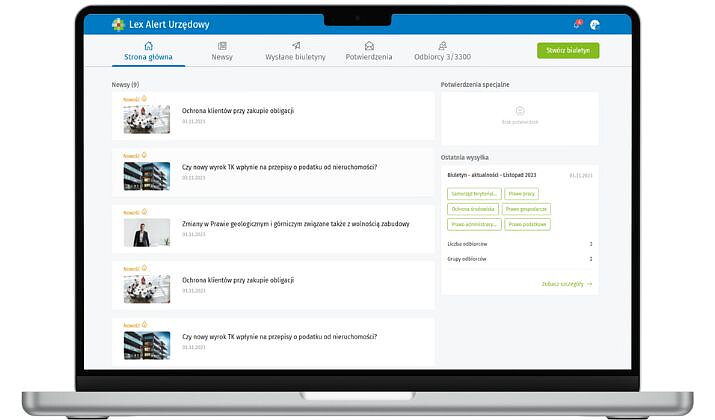This screenshot has height=420, width=715.
Task: Click the newspaper icon above Newsy
Action: [x=222, y=46]
